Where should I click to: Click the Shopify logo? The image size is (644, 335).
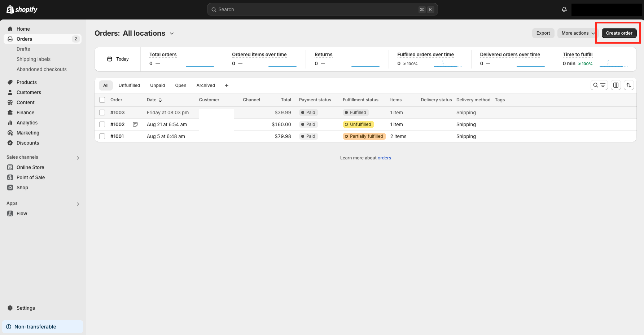point(22,9)
